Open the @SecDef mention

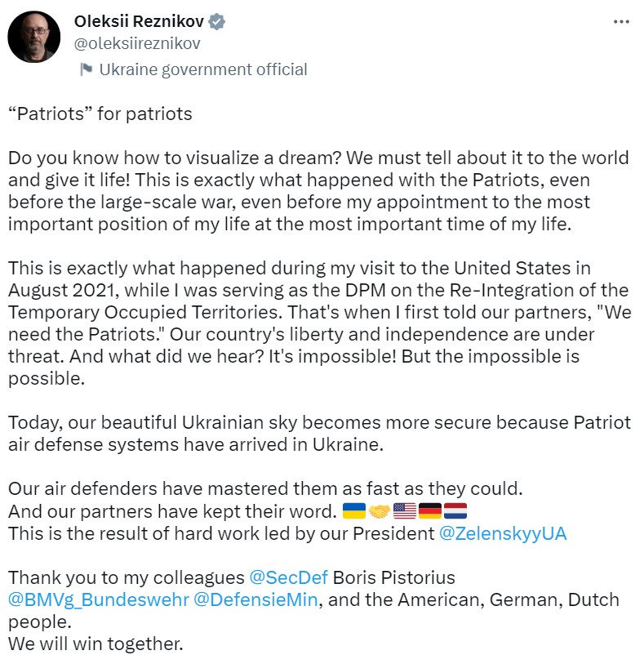click(288, 578)
